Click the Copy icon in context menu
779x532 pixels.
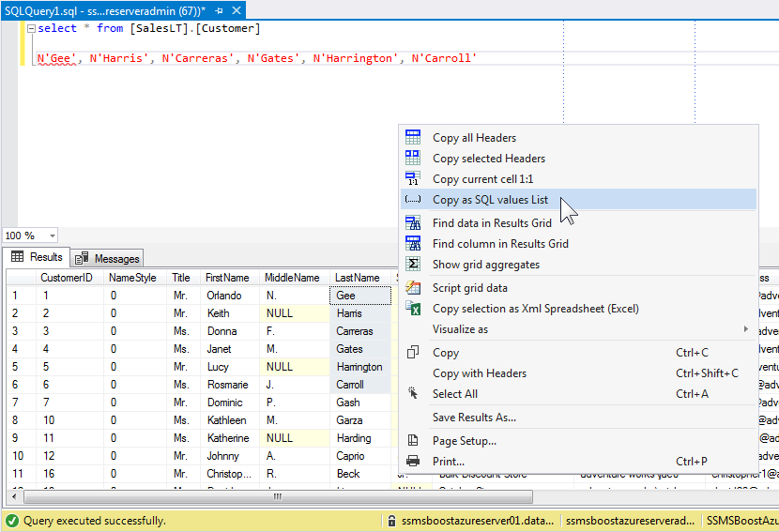coord(413,352)
